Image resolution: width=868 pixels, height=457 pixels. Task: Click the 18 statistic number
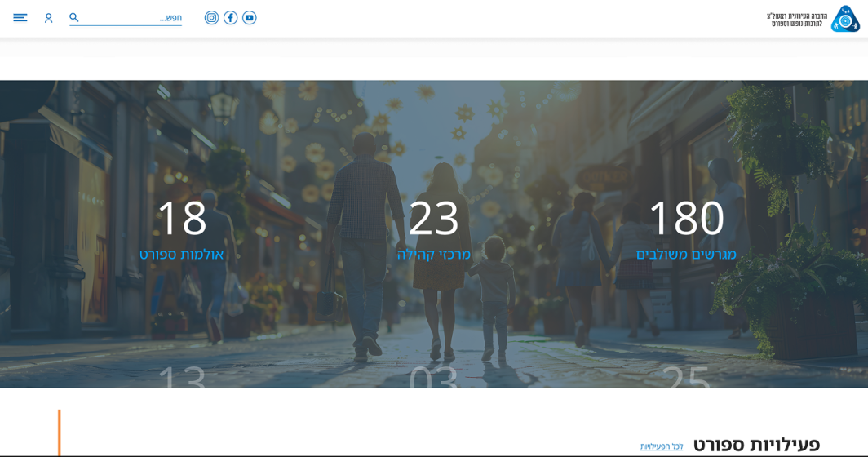point(181,219)
